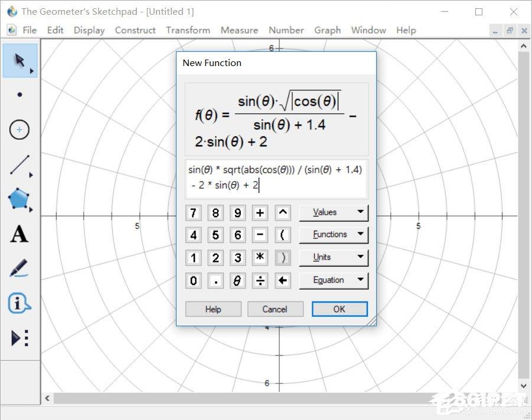
Task: Open the Number menu
Action: point(286,30)
